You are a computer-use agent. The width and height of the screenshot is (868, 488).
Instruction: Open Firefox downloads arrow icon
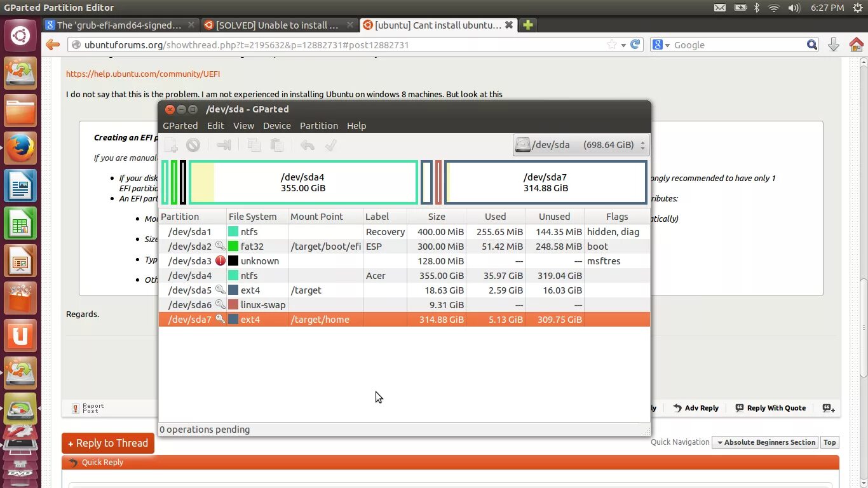(834, 44)
